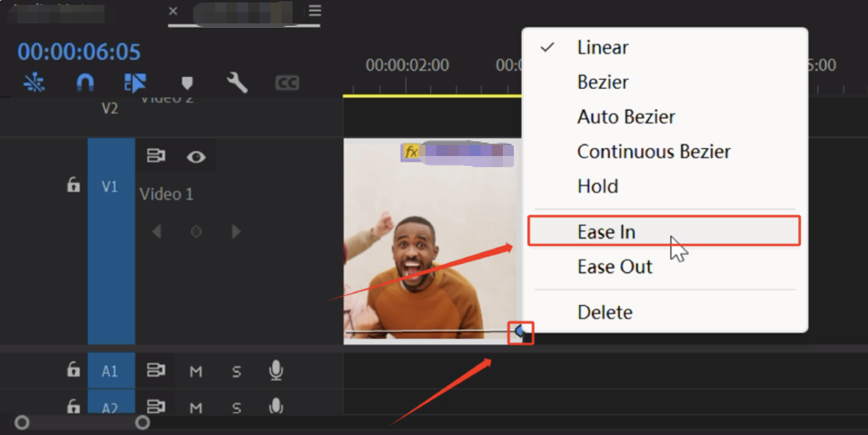
Task: Toggle sync lock on A1 track
Action: tap(156, 370)
